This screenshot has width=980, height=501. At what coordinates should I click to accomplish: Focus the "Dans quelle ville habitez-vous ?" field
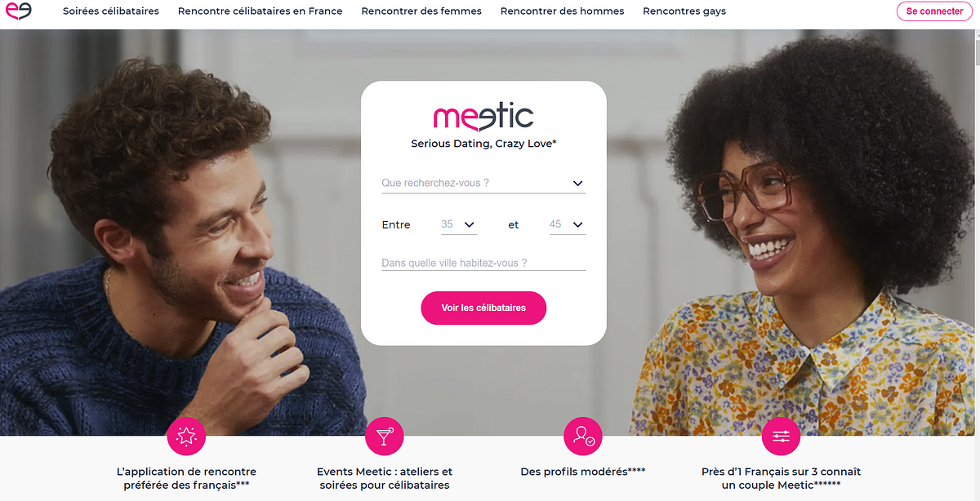coord(483,263)
